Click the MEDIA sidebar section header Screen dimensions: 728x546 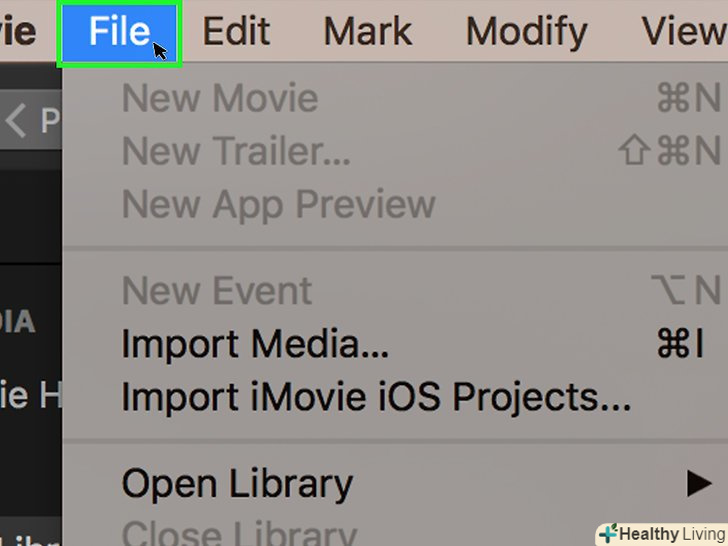pos(18,322)
